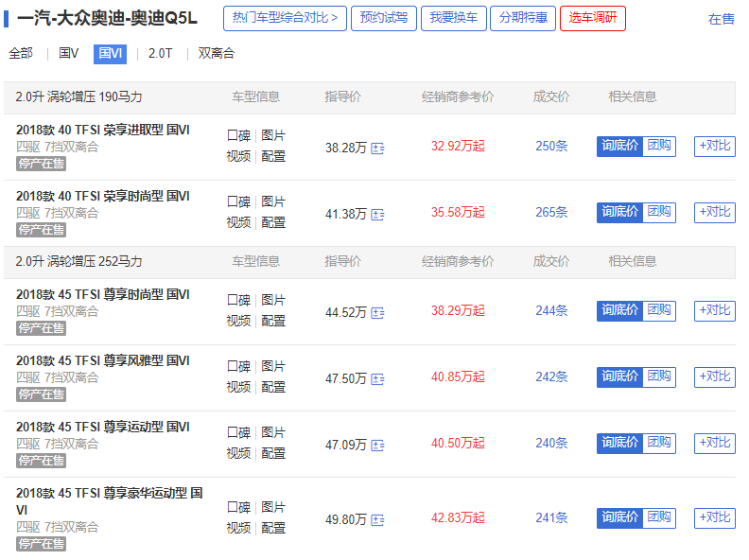
Task: Click the 预约试驾 button
Action: pyautogui.click(x=384, y=18)
